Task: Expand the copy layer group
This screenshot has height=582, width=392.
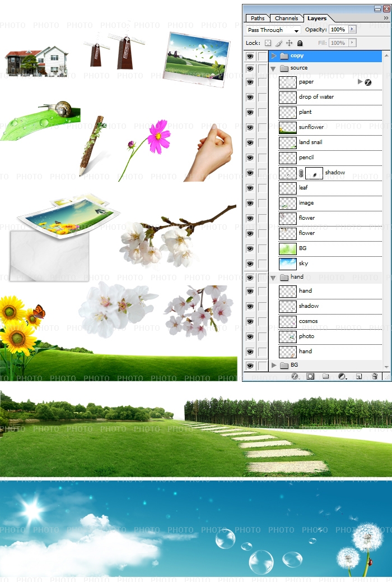Action: tap(273, 56)
